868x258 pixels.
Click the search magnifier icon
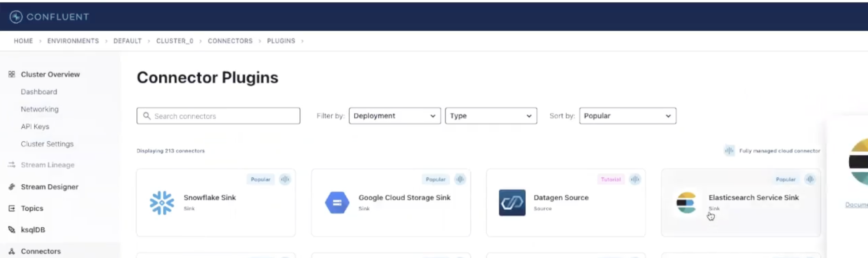tap(147, 116)
